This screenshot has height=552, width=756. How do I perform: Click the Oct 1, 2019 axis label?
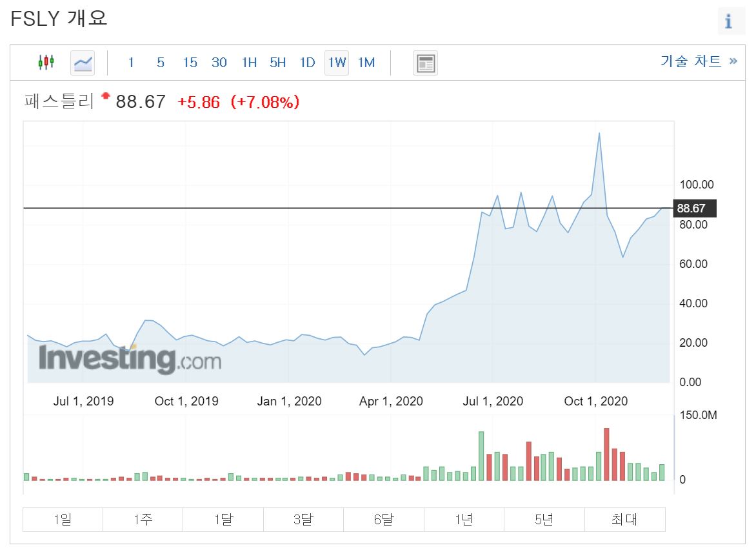186,402
